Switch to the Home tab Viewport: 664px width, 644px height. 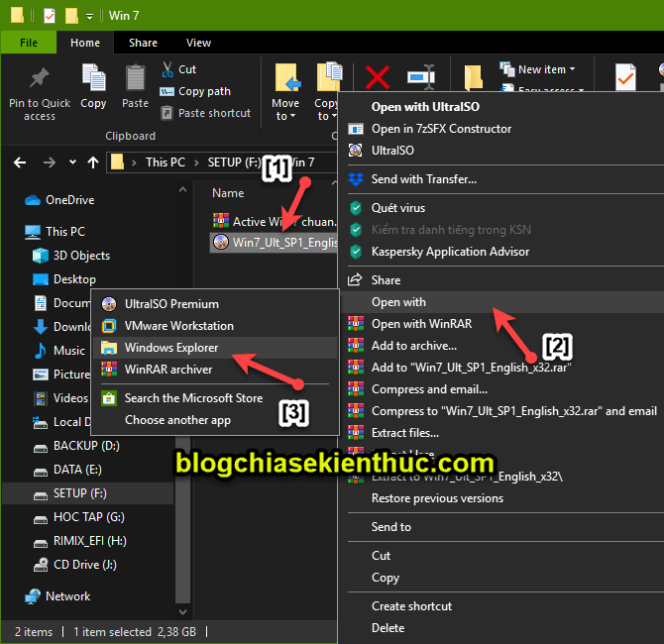(85, 43)
